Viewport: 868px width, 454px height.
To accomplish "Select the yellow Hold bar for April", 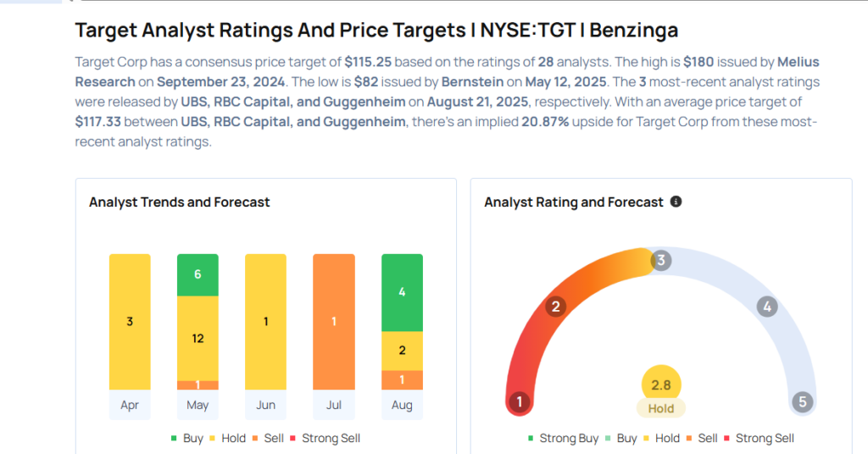I will pyautogui.click(x=130, y=322).
